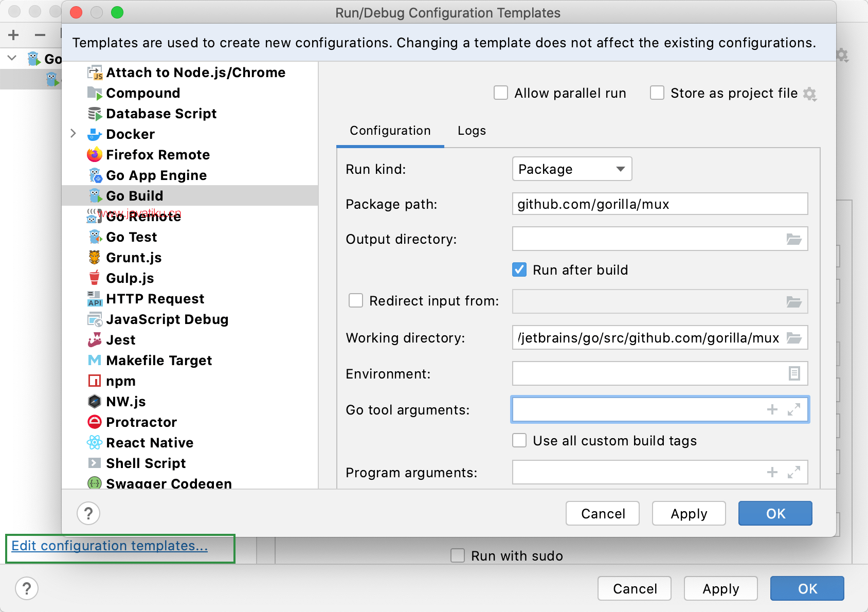Click the Gulp.js cup icon

95,278
